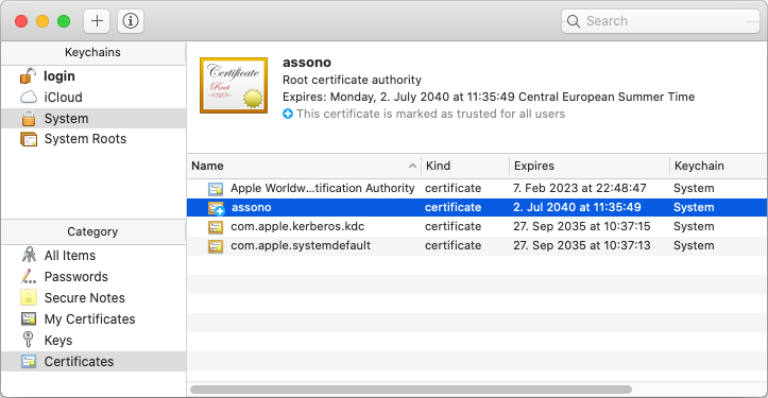Image resolution: width=768 pixels, height=398 pixels.
Task: Click expiry date 2. Jul 2040 at 11:35:49
Action: pyautogui.click(x=577, y=207)
